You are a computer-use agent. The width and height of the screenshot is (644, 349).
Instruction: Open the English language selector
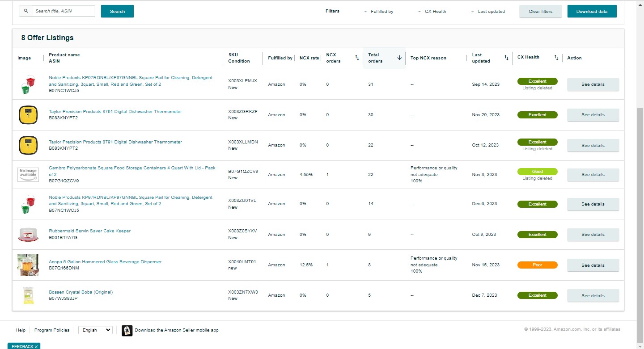click(x=95, y=330)
